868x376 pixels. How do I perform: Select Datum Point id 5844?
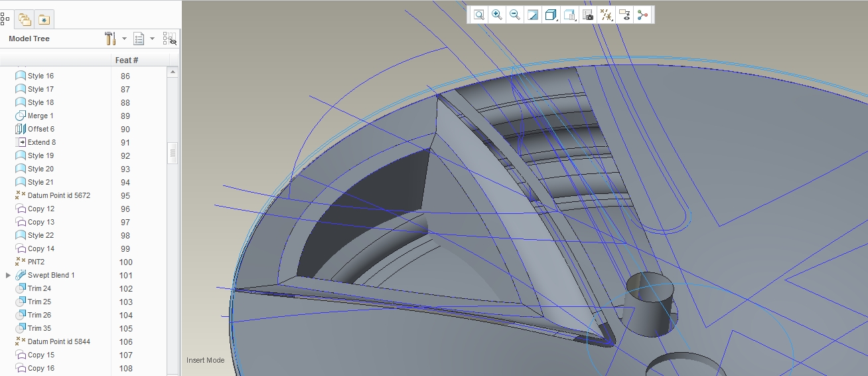[59, 341]
